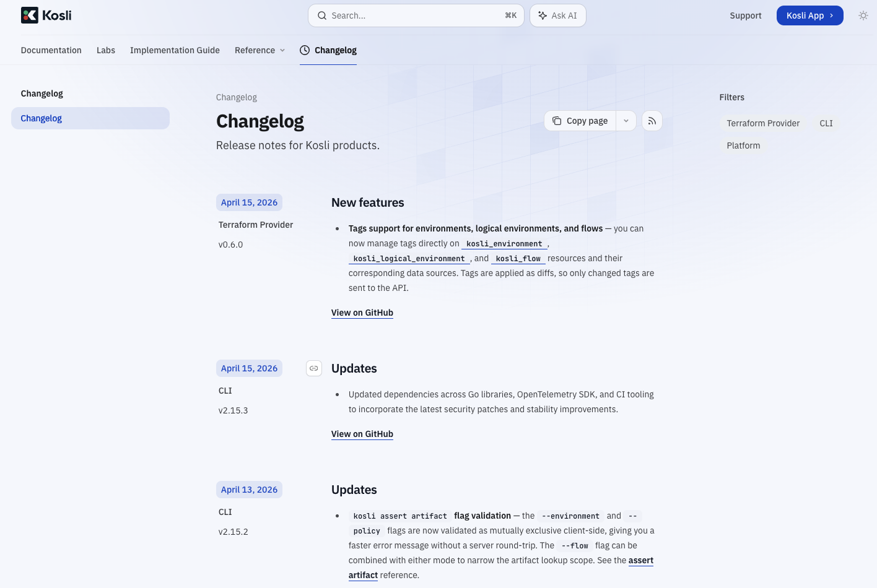Copy the anchor link icon beside the CLI update
The image size is (877, 588).
[313, 368]
